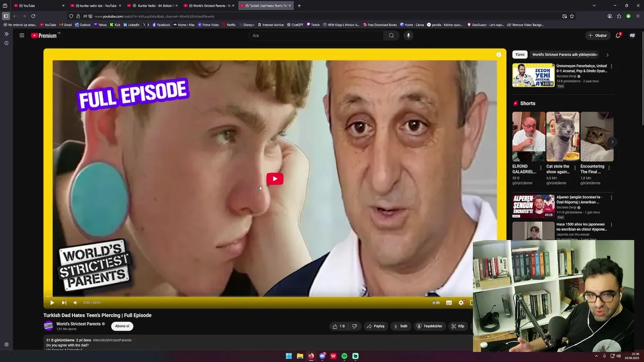Open World's Strictest Parents channel name
Image resolution: width=644 pixels, height=362 pixels.
[x=78, y=324]
